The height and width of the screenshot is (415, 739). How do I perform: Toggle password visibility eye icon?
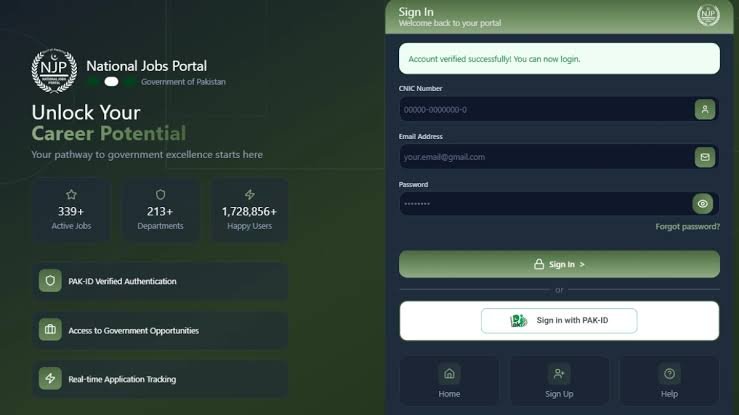point(702,204)
